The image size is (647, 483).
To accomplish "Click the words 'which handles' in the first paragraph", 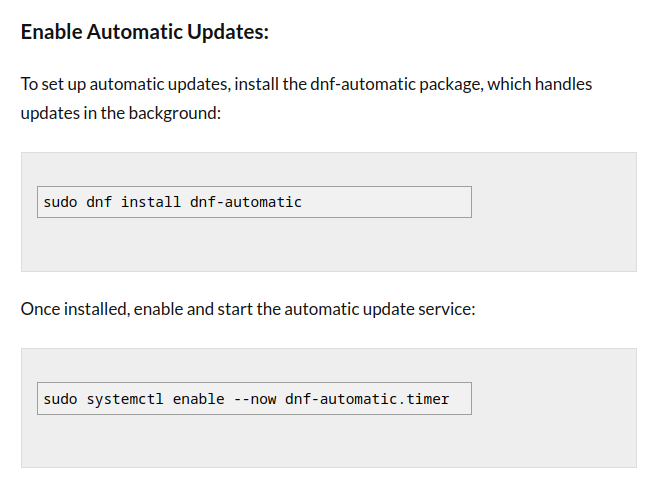I will coord(540,84).
